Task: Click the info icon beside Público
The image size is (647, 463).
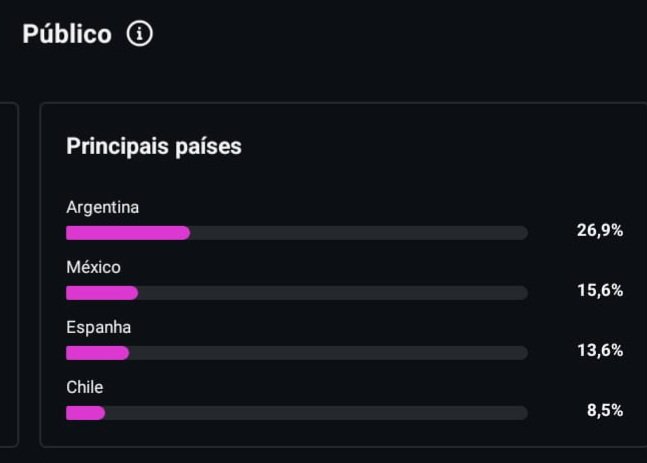Action: [140, 34]
